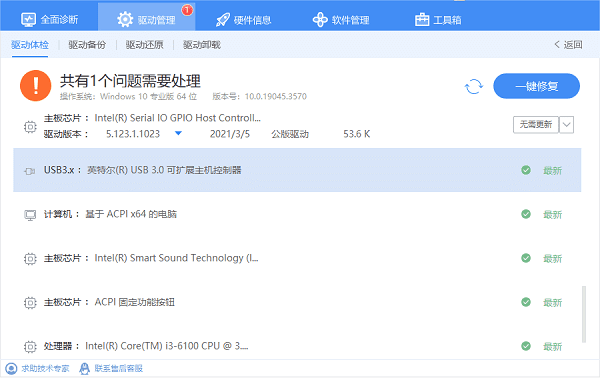600x378 pixels.
Task: Open the 工具箱 tab
Action: pos(438,19)
